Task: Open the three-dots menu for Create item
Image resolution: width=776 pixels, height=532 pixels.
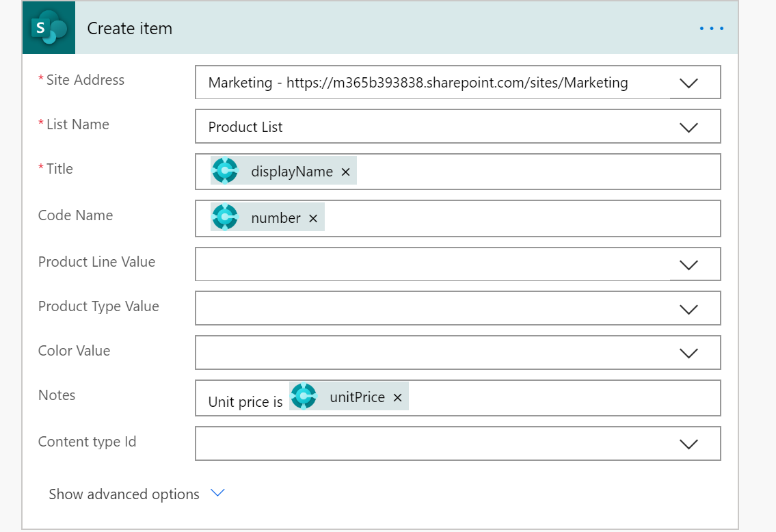Action: coord(712,29)
